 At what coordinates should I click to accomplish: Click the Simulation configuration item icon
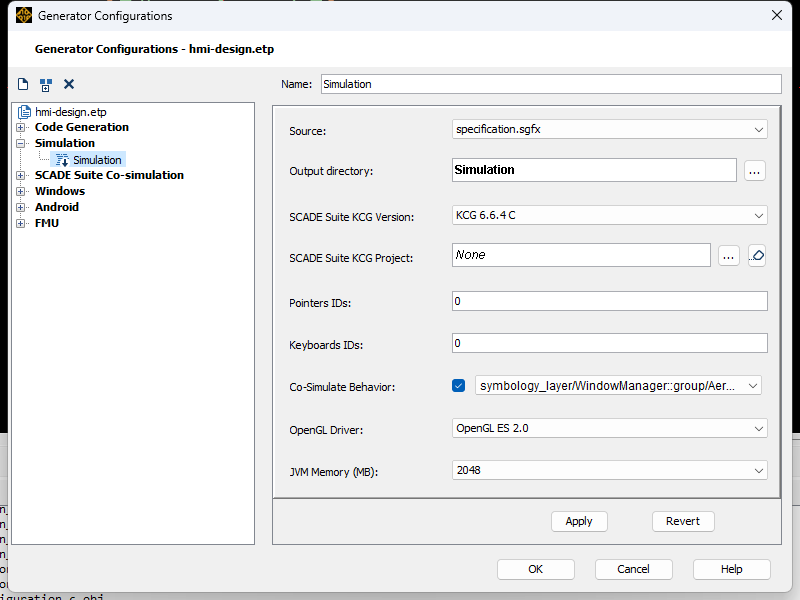pos(62,160)
